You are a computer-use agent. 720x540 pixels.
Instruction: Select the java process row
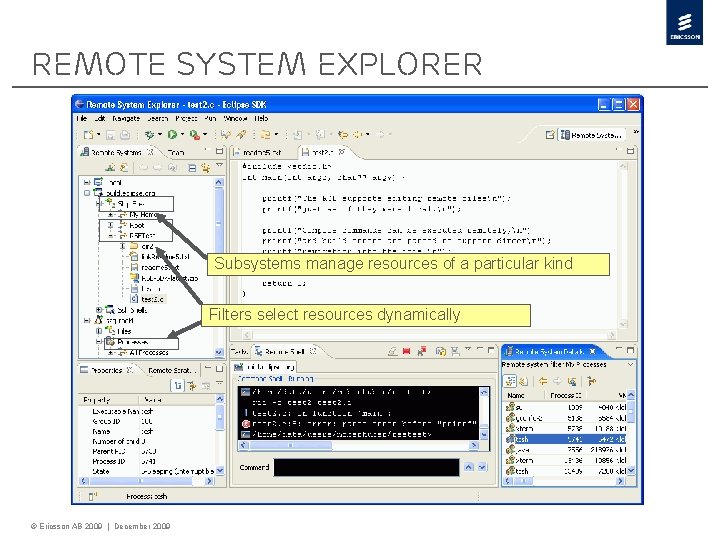point(566,450)
